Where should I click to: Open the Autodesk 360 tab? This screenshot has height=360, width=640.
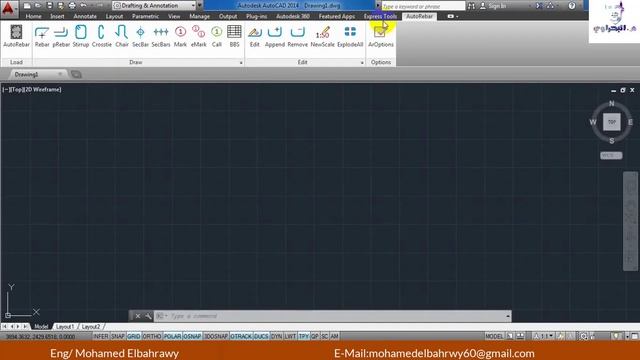[x=293, y=16]
